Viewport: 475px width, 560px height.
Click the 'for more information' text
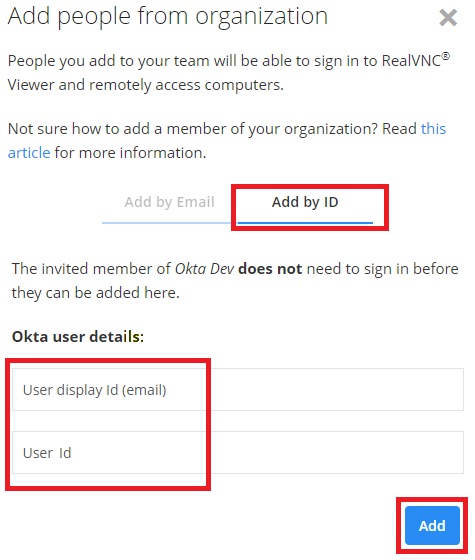pyautogui.click(x=130, y=153)
